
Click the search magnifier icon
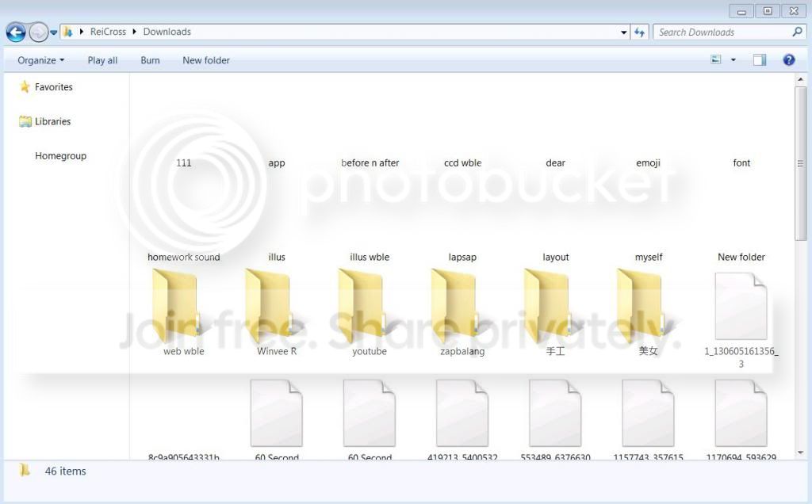798,32
